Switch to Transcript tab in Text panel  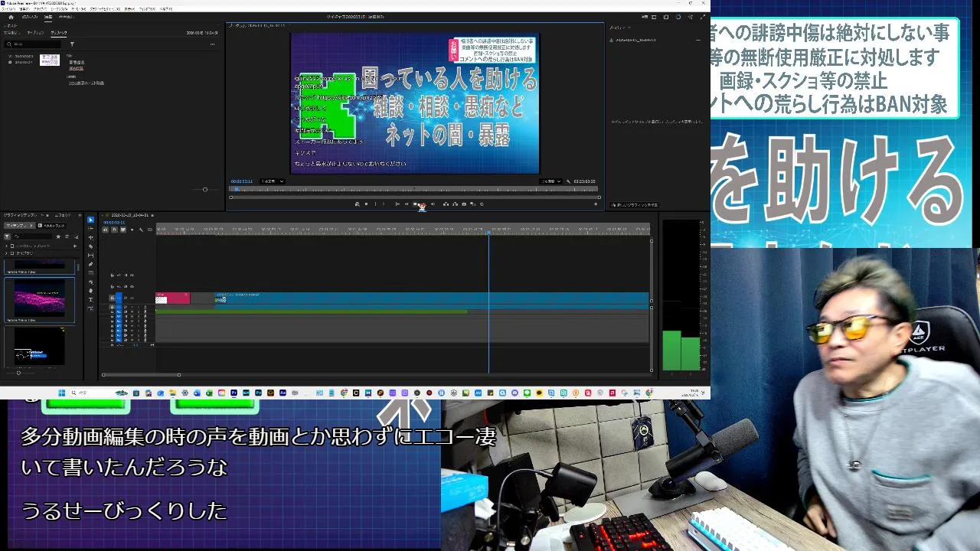click(12, 33)
